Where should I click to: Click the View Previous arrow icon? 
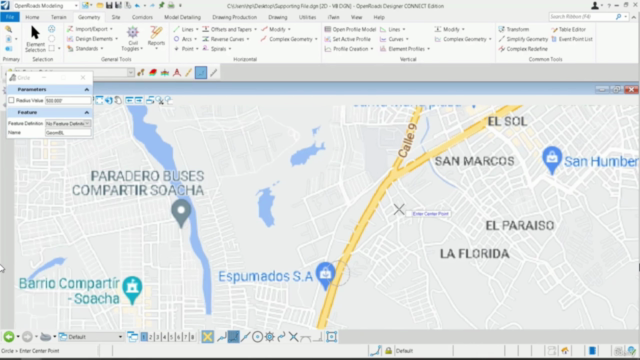pyautogui.click(x=129, y=100)
